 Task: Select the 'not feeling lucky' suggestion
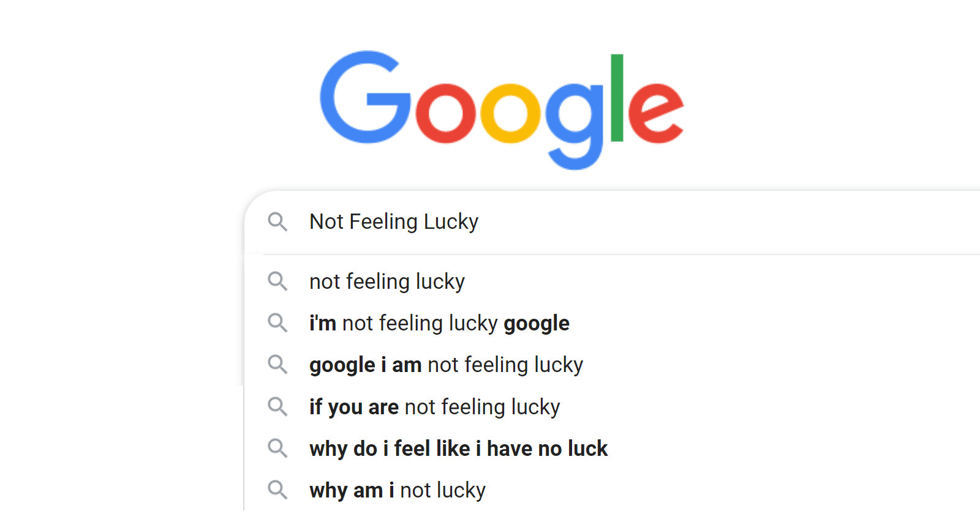coord(387,281)
